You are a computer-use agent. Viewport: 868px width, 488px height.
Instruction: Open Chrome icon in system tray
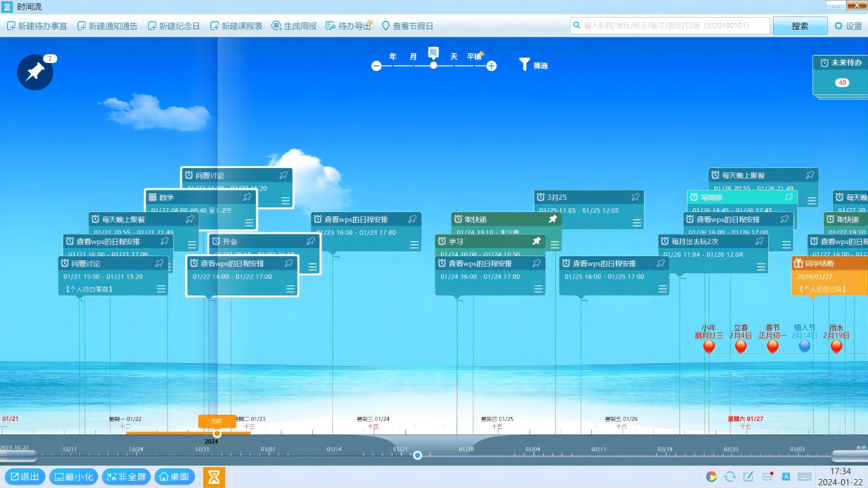coord(711,476)
